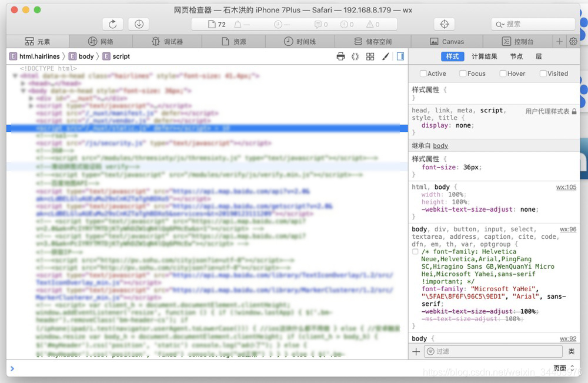Select the 层 layers sidebar tab

(x=539, y=56)
